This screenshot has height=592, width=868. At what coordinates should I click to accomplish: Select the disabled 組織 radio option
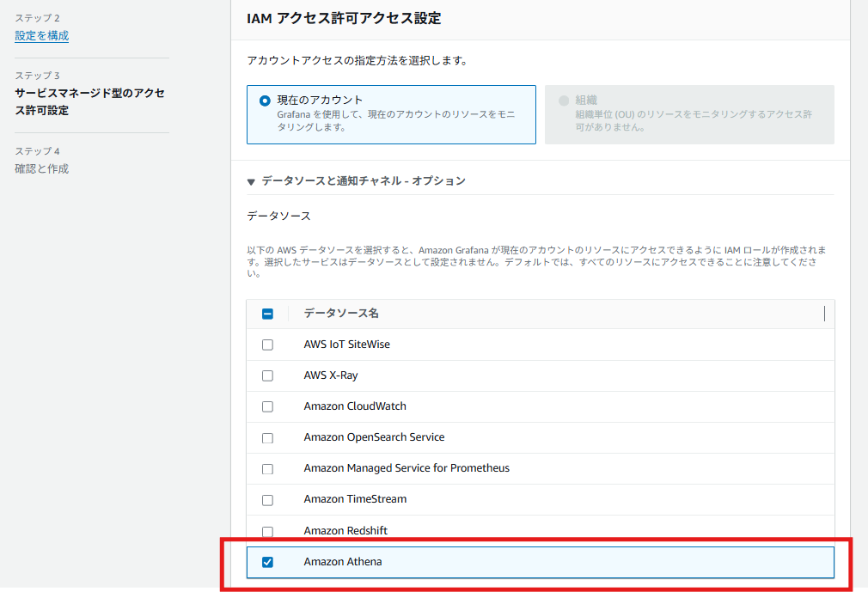[564, 101]
